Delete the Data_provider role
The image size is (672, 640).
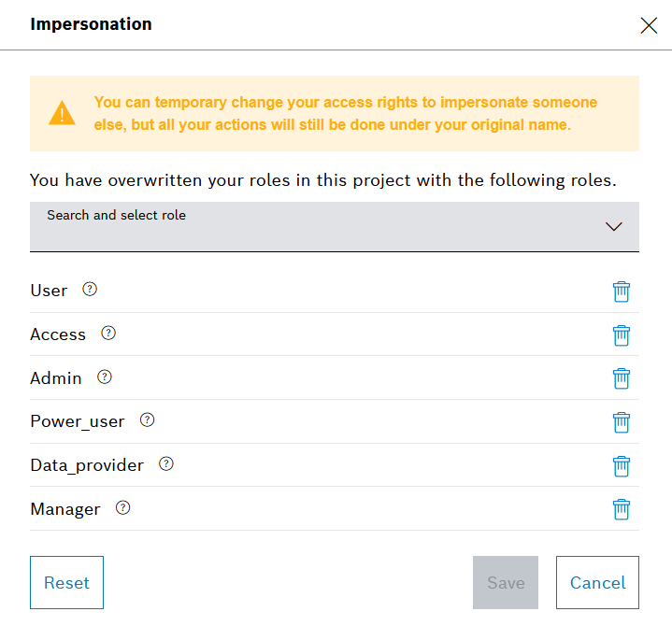622,465
